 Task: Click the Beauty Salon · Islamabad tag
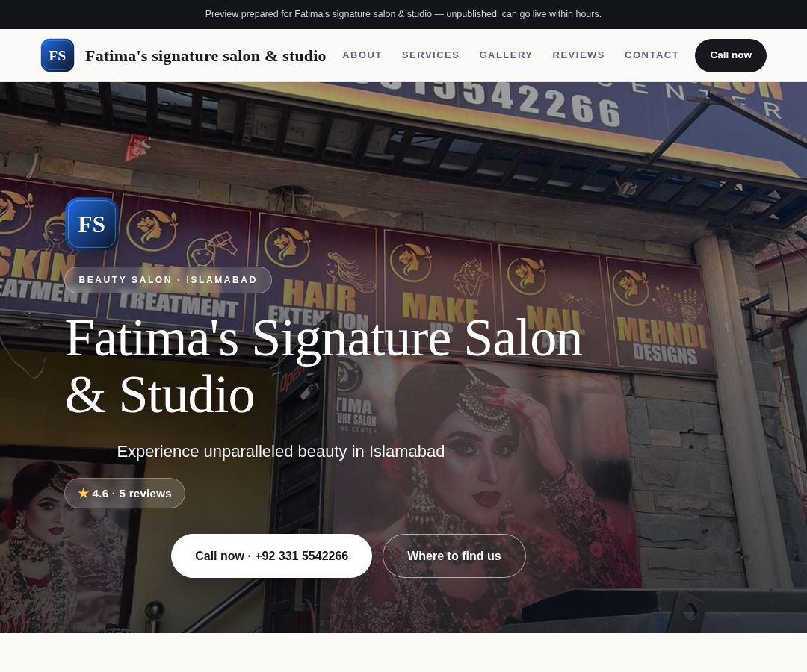(x=168, y=280)
